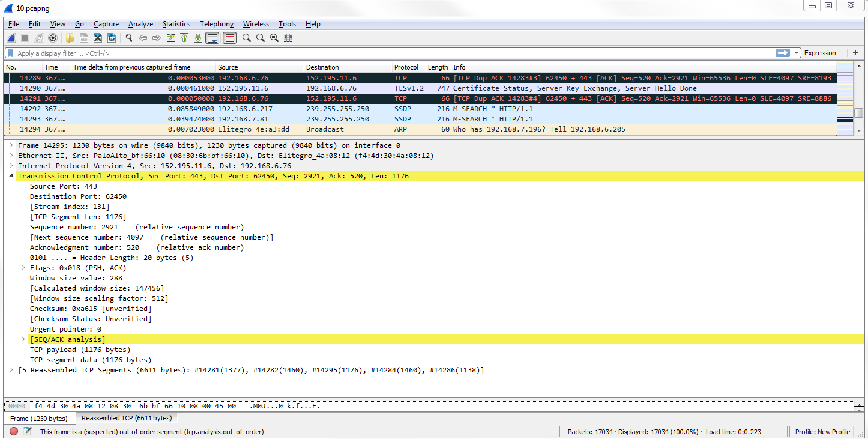Reload the capture file

pos(112,38)
